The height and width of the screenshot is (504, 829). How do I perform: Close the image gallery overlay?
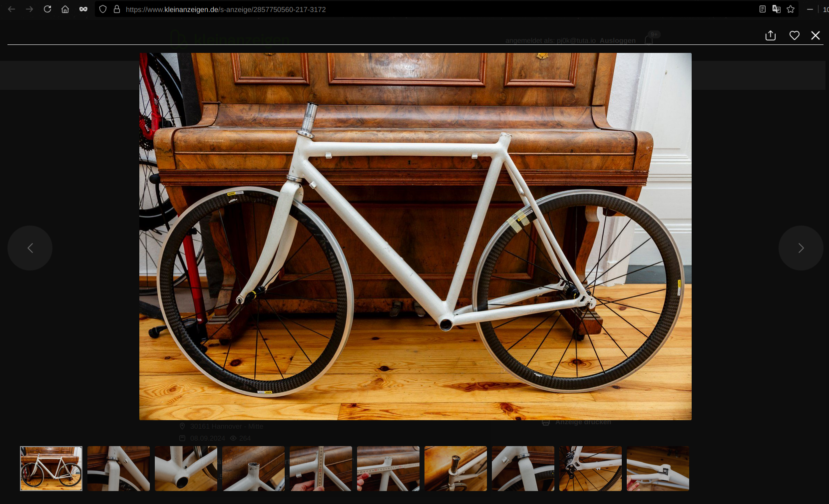816,35
